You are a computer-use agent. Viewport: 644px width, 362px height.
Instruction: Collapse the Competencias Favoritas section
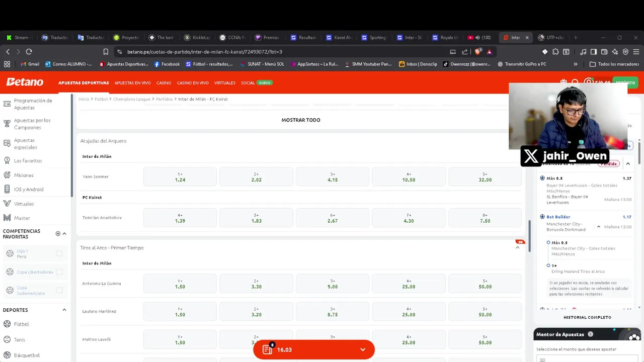64,233
